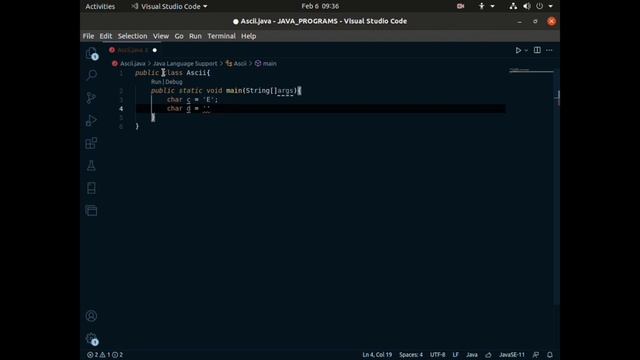Open the Go menu

point(179,36)
